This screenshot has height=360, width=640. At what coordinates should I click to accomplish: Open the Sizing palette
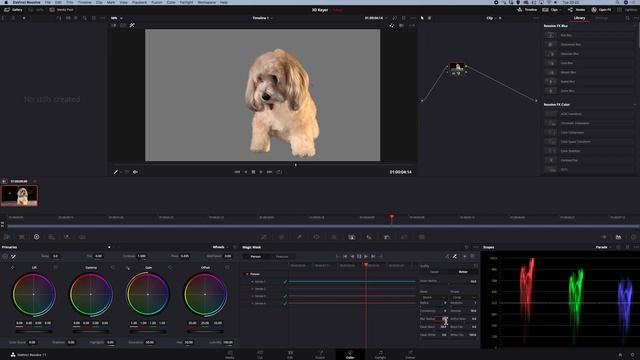404,237
